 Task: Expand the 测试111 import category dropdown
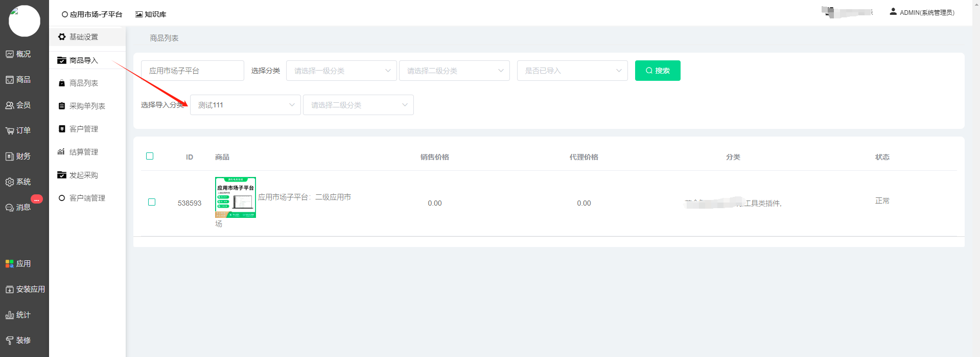[245, 105]
